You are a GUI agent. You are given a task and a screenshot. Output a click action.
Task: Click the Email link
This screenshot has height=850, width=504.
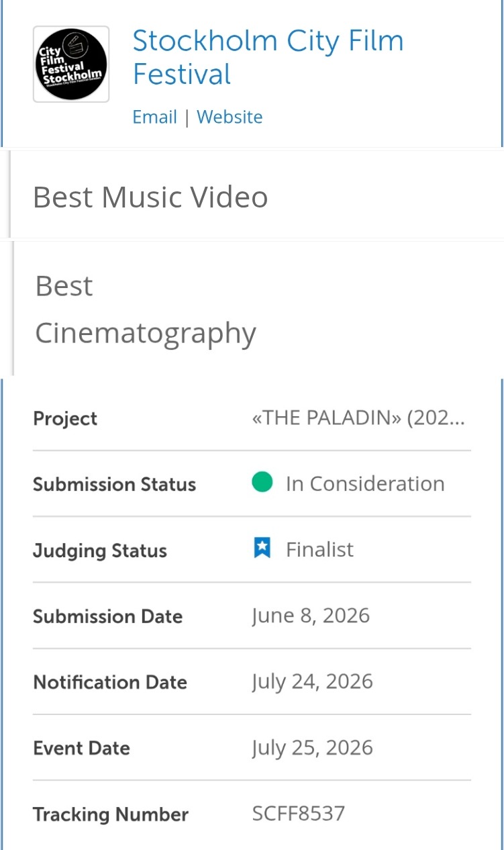[155, 117]
